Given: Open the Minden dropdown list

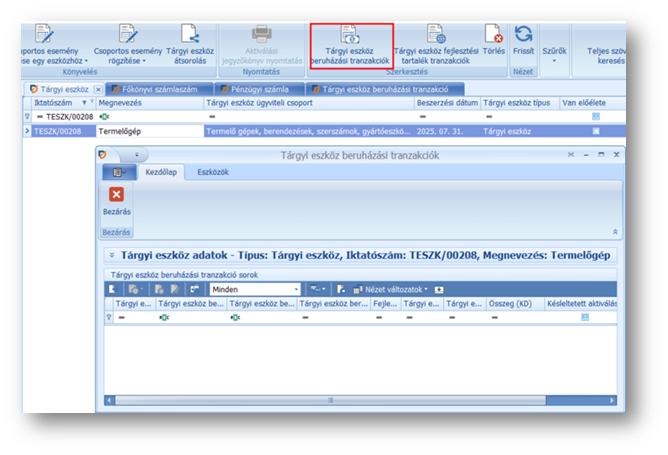Looking at the screenshot, I should pyautogui.click(x=294, y=289).
